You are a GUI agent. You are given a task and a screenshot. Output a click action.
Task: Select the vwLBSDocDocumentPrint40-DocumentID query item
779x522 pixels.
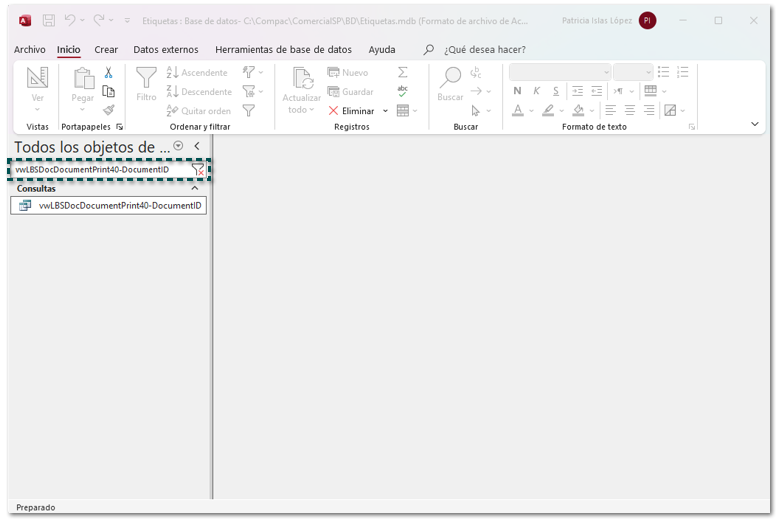119,206
